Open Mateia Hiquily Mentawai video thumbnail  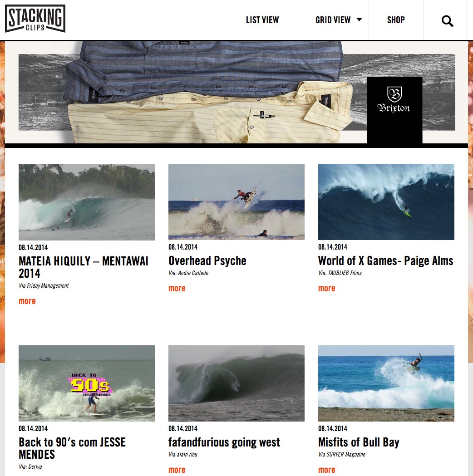point(87,202)
